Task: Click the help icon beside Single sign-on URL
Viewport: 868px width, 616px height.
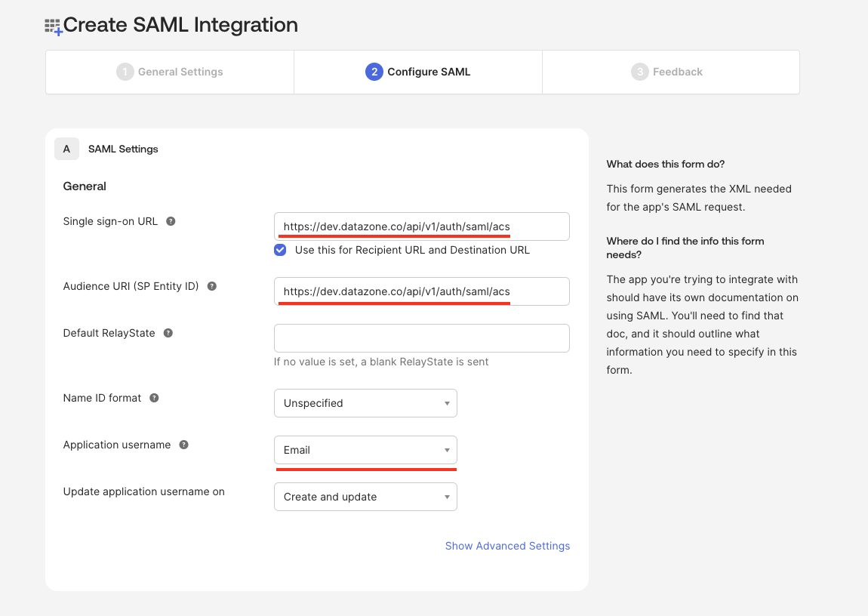Action: tap(171, 221)
